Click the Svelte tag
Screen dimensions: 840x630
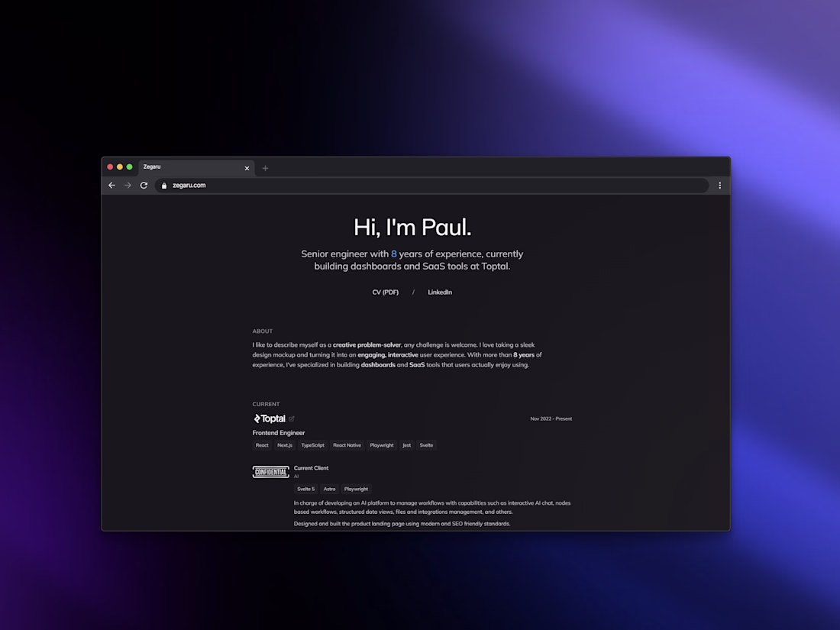(426, 445)
